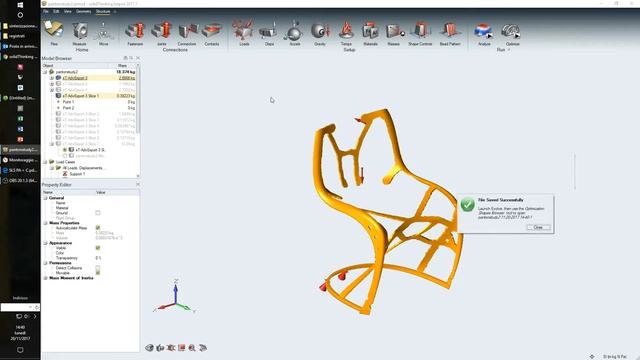Open the Fasteners tool
The image size is (640, 360).
tap(135, 31)
